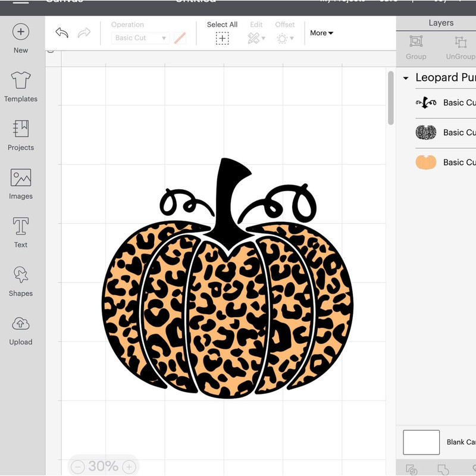
Task: Open the Images library
Action: (x=21, y=183)
